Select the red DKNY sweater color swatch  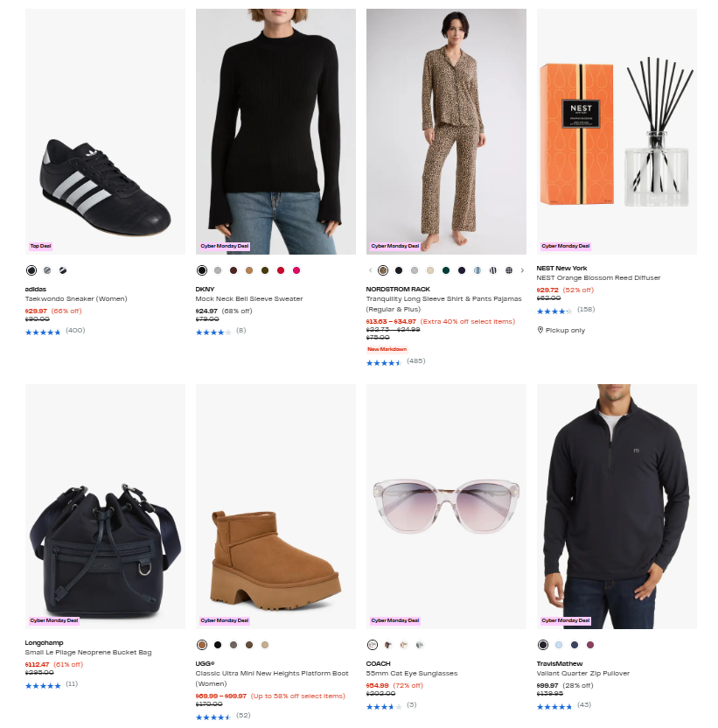[281, 270]
